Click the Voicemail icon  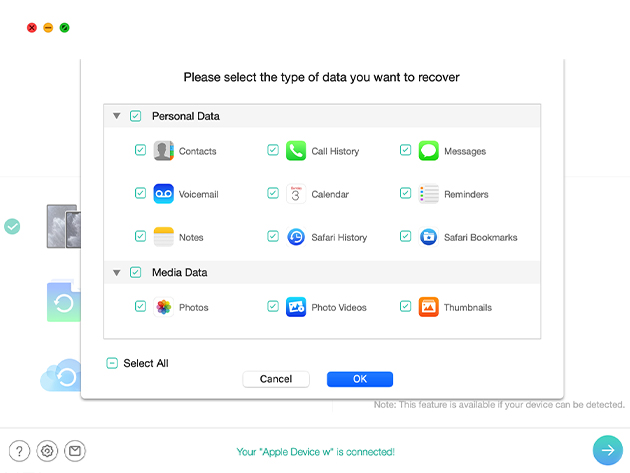[164, 194]
